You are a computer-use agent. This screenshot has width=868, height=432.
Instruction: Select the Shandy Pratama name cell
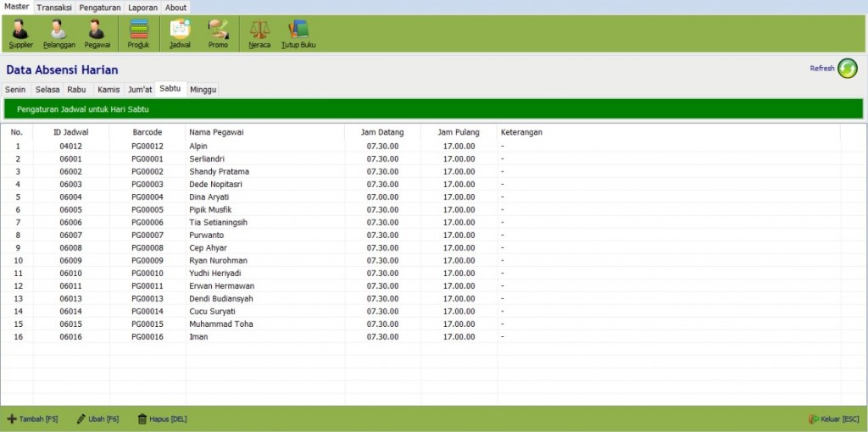tap(265, 171)
